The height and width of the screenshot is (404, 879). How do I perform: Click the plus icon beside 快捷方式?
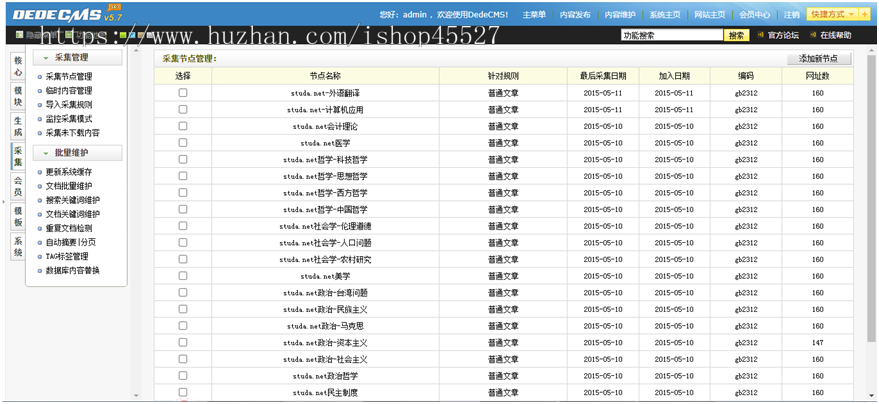click(865, 15)
